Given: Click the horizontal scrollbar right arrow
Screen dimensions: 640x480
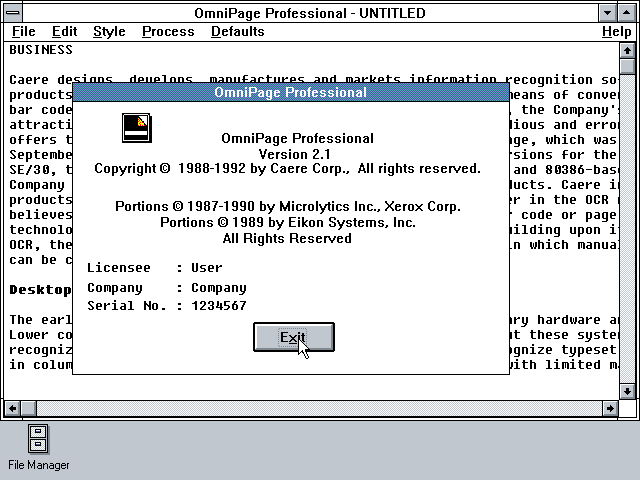Looking at the screenshot, I should (x=610, y=408).
